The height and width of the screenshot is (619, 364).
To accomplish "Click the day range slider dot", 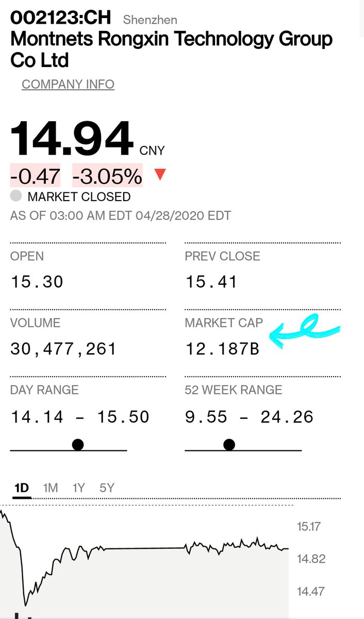I will [78, 444].
